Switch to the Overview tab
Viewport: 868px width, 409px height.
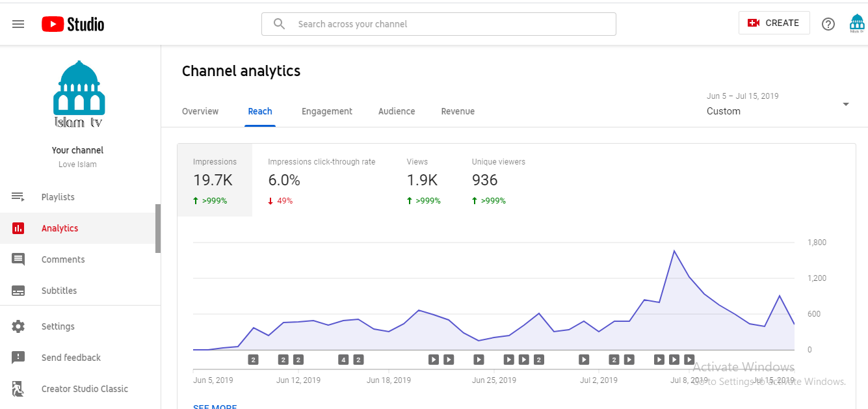tap(200, 111)
